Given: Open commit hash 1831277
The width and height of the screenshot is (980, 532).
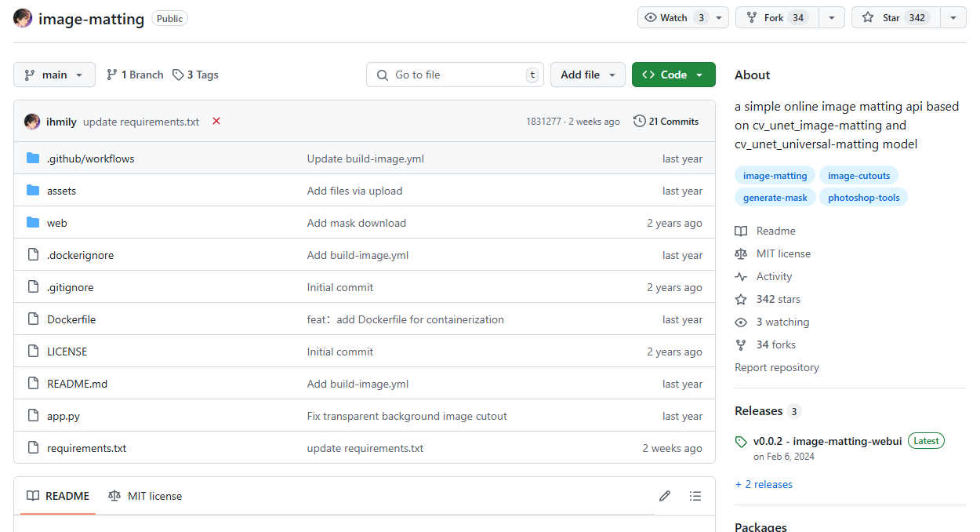Looking at the screenshot, I should (543, 122).
